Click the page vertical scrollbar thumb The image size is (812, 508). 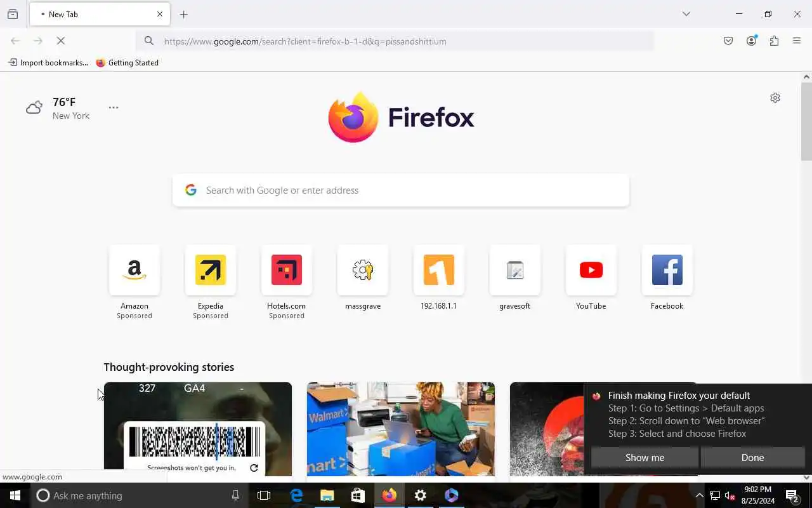click(806, 121)
